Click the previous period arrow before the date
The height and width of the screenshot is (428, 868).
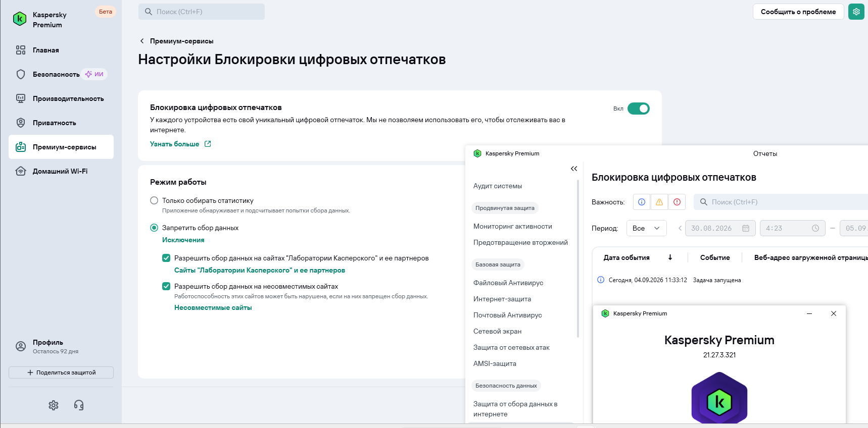point(680,228)
